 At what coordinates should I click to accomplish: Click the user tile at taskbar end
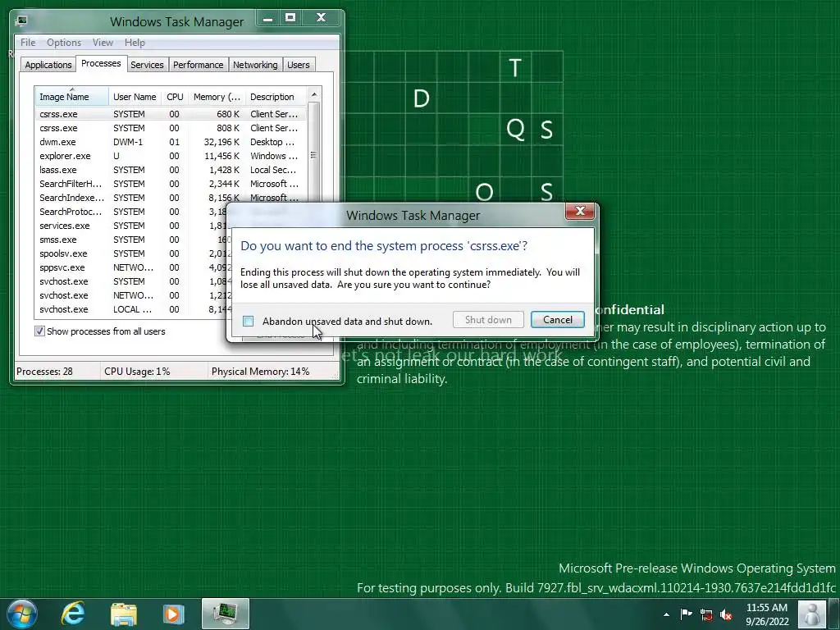pyautogui.click(x=811, y=614)
